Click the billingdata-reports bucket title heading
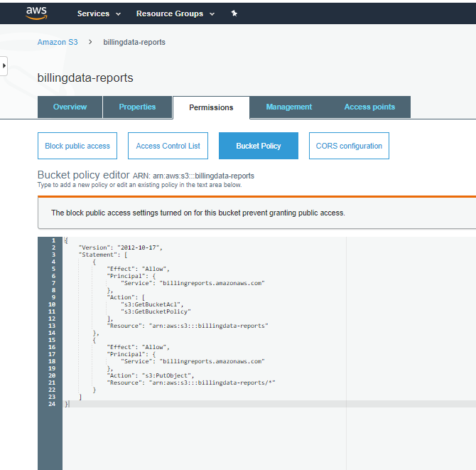This screenshot has width=476, height=470. [85, 78]
